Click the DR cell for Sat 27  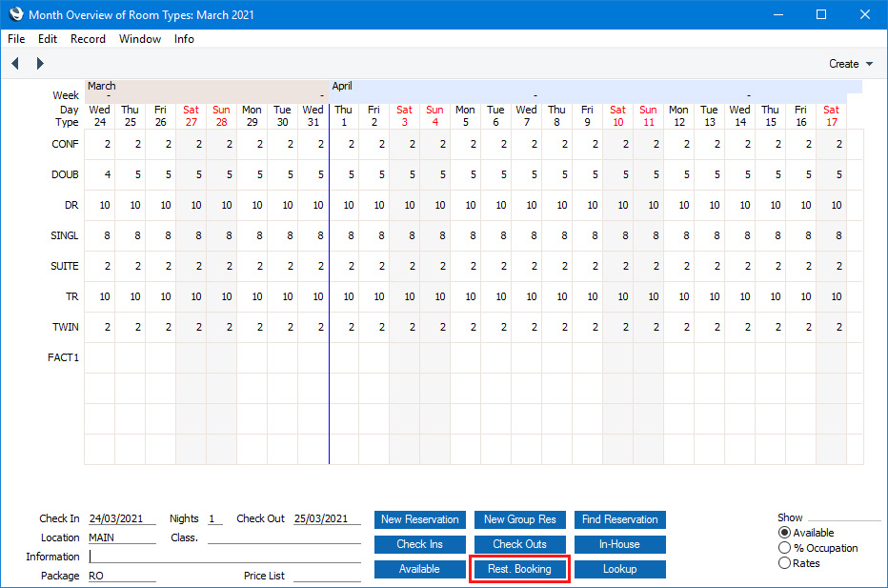click(191, 205)
